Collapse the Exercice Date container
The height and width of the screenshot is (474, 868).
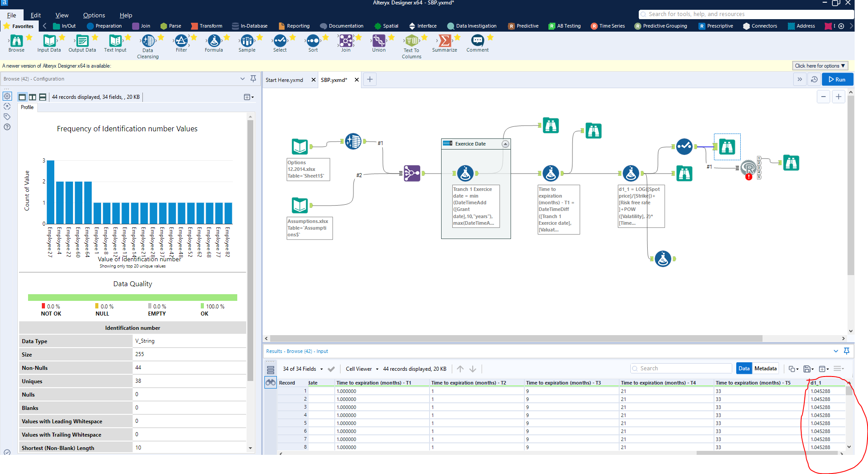505,143
